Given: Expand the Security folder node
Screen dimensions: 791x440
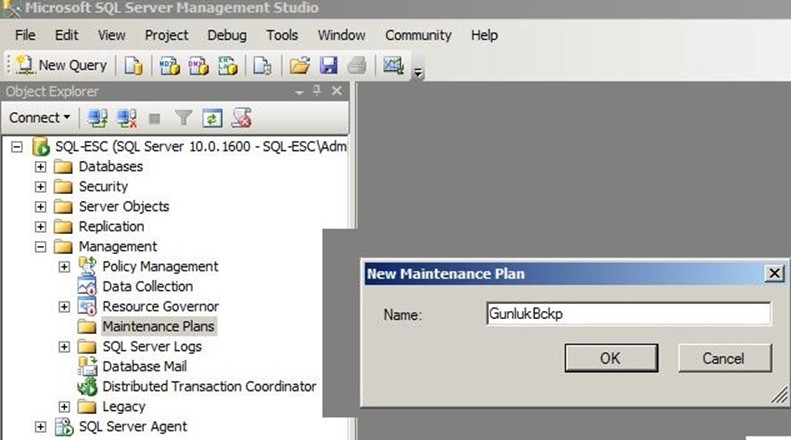Looking at the screenshot, I should (41, 186).
